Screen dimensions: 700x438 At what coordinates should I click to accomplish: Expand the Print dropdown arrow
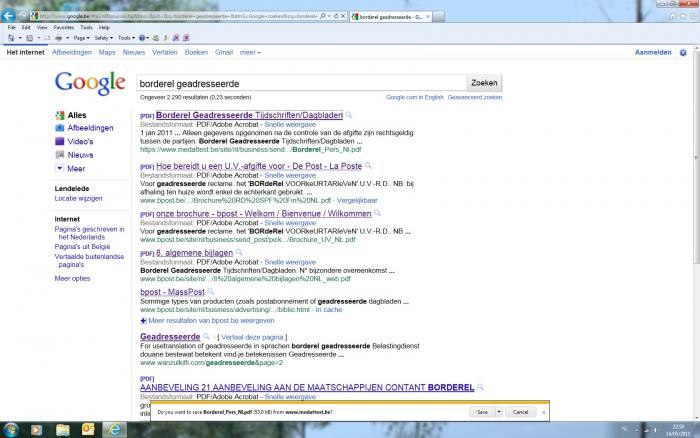67,38
